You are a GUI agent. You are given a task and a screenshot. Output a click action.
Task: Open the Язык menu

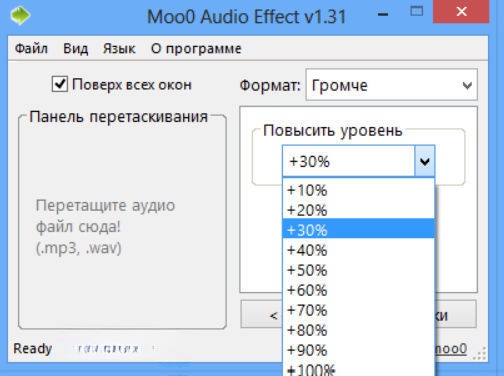[x=119, y=49]
